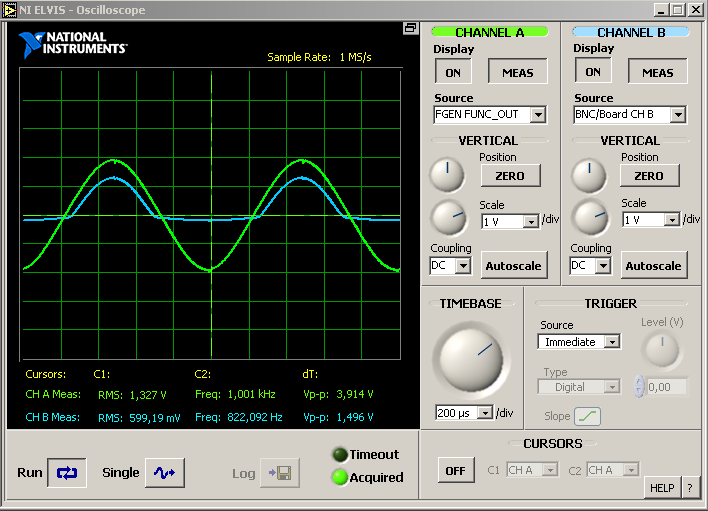
Task: Click the National Instruments logo
Action: tap(73, 44)
